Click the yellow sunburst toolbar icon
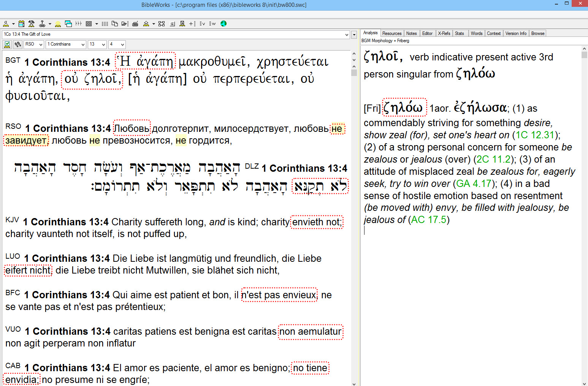Image resolution: width=588 pixels, height=386 pixels. point(58,24)
